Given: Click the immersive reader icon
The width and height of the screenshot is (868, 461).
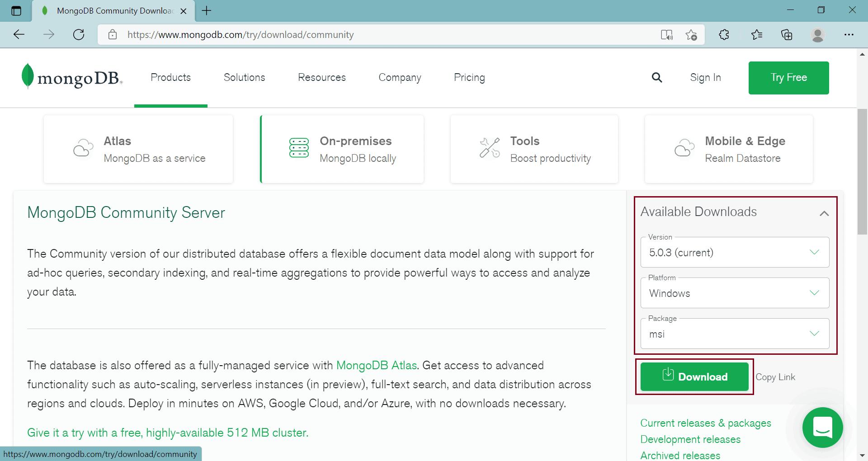Looking at the screenshot, I should tap(666, 34).
